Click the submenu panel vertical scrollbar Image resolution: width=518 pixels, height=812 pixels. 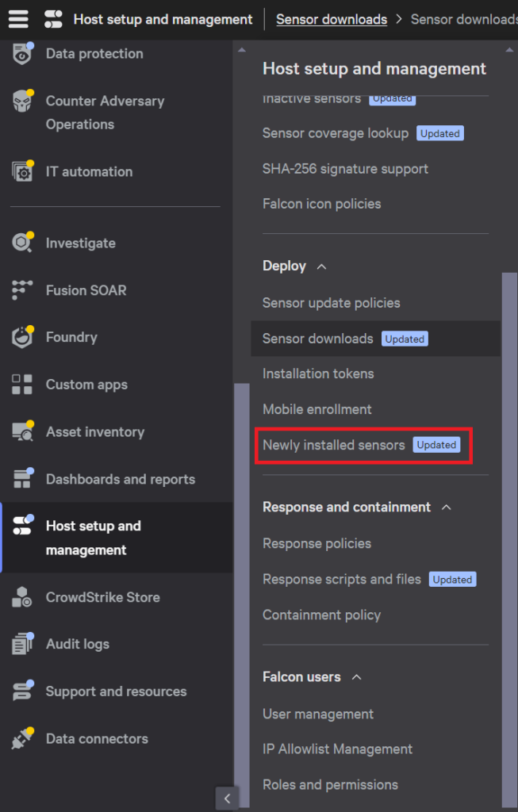pos(510,538)
